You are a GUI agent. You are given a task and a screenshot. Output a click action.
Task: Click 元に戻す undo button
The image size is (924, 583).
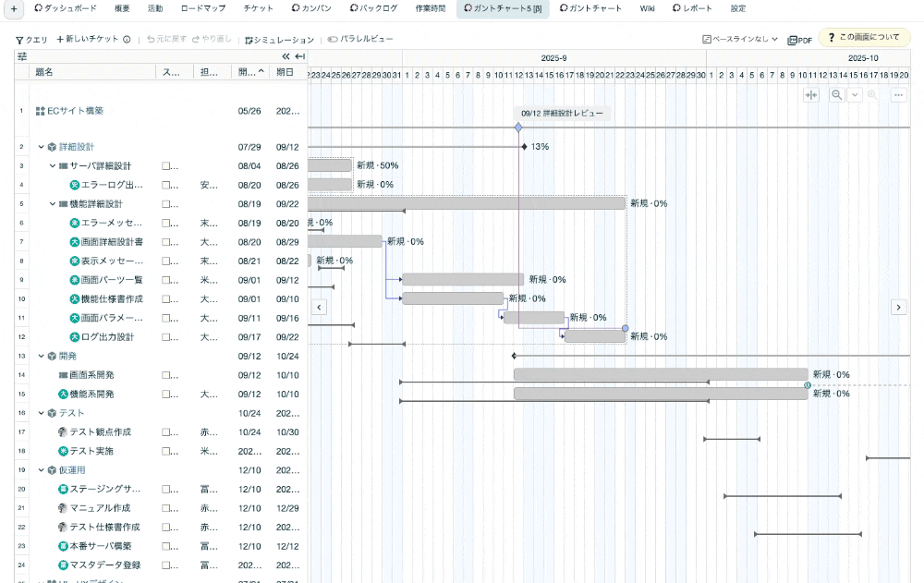[166, 39]
